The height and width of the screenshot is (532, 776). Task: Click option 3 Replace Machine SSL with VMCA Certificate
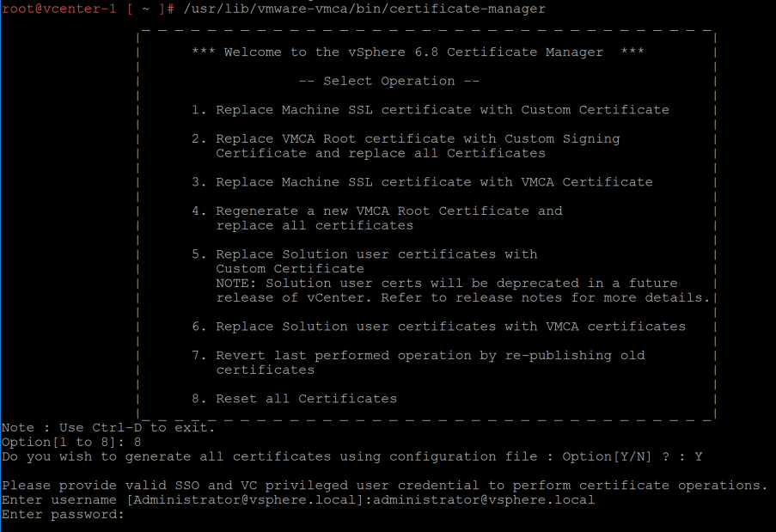click(422, 182)
